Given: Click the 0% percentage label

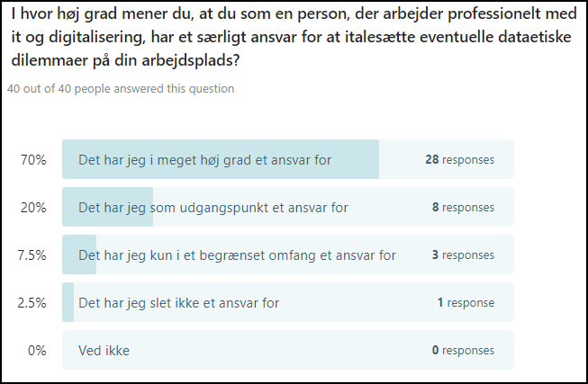Looking at the screenshot, I should point(37,351).
